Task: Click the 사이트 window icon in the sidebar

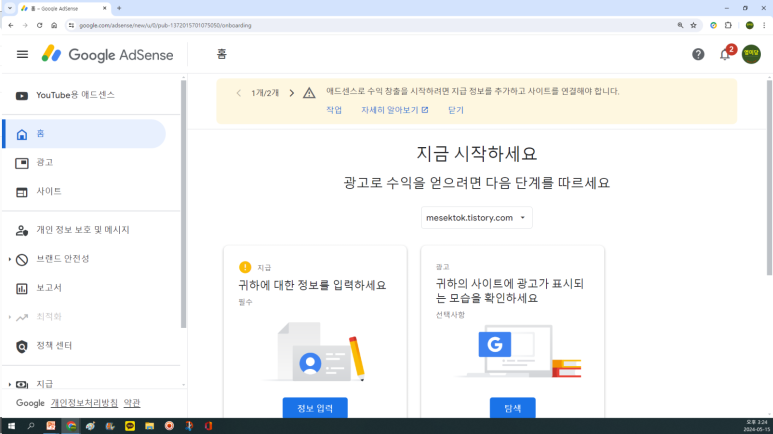Action: (x=22, y=192)
